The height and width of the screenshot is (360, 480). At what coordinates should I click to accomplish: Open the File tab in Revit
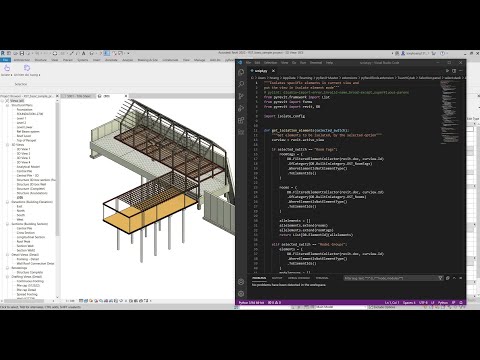click(x=5, y=60)
